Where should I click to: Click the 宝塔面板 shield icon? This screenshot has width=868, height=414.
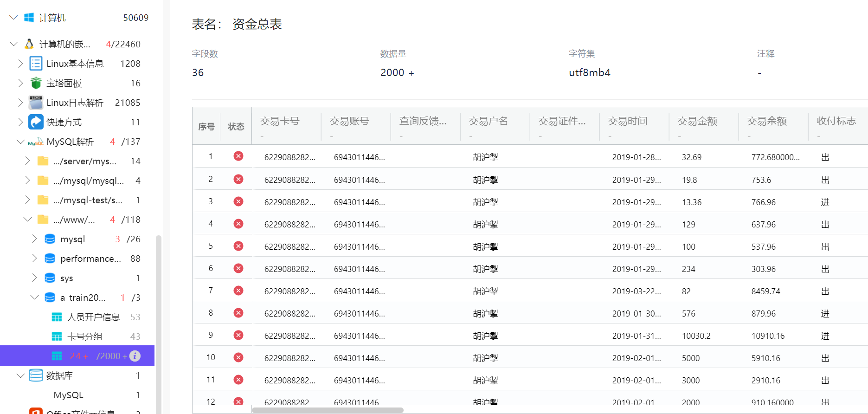click(36, 83)
